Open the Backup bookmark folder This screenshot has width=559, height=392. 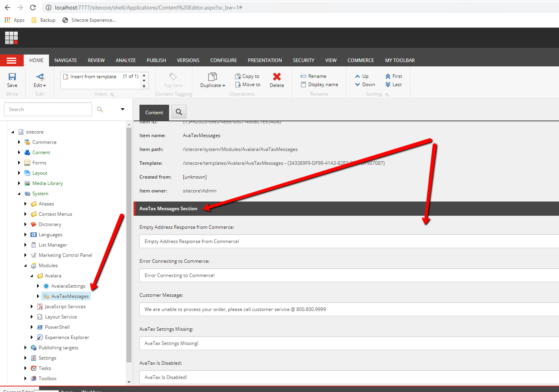[x=43, y=20]
